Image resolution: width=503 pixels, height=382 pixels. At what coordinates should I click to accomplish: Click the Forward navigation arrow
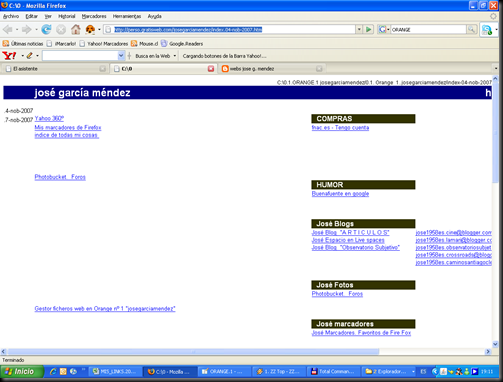coord(27,30)
